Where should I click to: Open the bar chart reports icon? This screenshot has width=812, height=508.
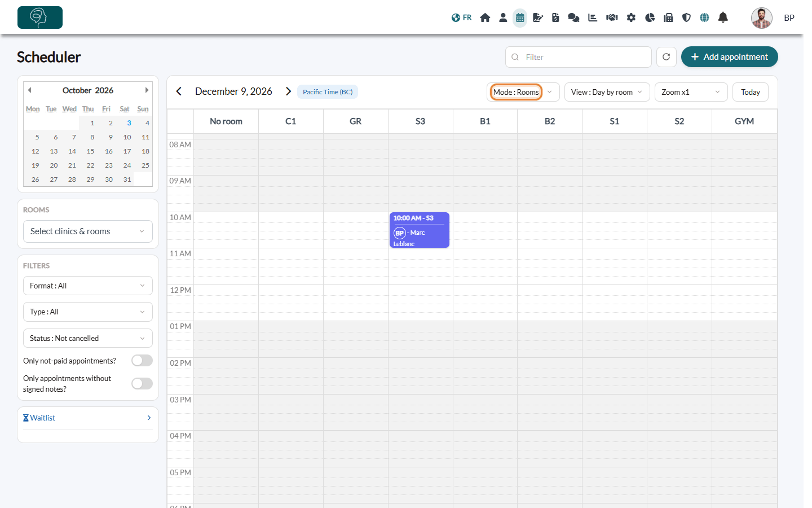(x=593, y=17)
